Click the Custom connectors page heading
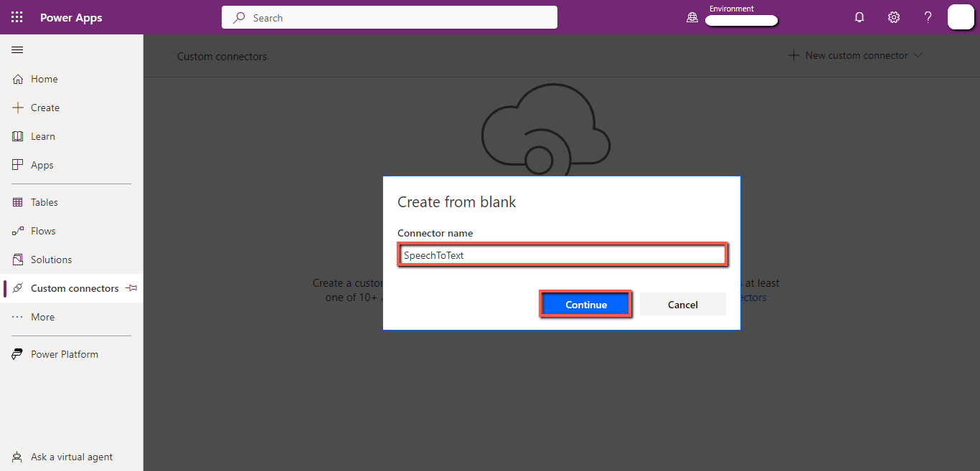Viewport: 980px width, 471px height. click(222, 56)
